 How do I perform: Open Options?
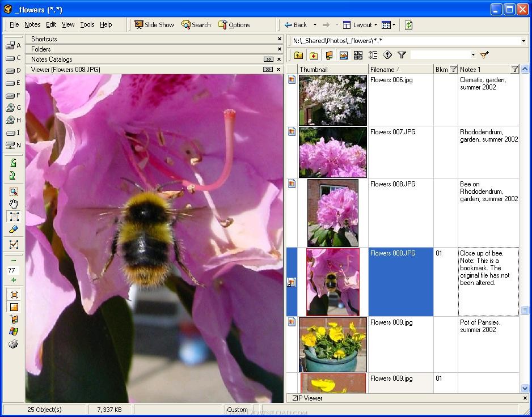[234, 25]
